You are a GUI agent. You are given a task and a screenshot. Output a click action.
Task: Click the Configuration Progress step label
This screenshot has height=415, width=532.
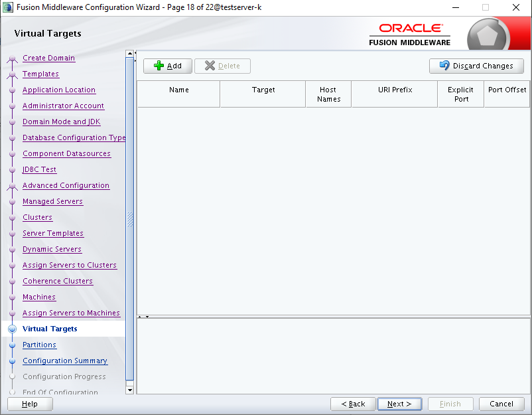click(64, 377)
